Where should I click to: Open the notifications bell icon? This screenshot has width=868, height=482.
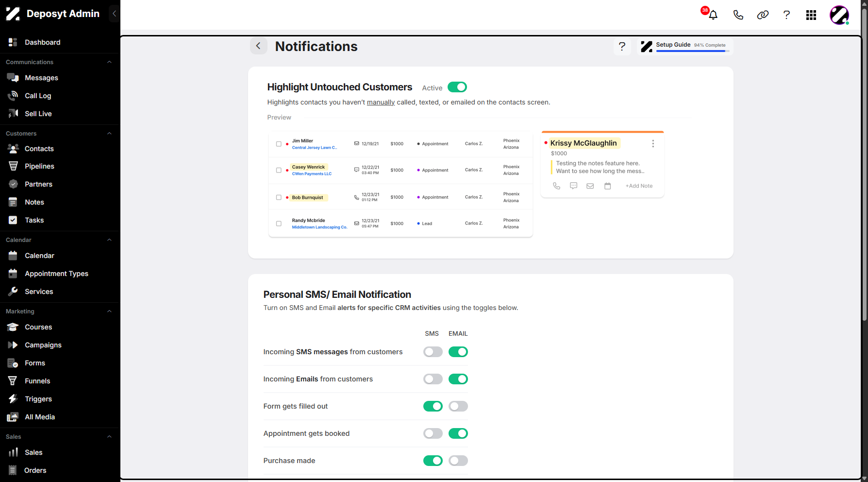(x=713, y=15)
